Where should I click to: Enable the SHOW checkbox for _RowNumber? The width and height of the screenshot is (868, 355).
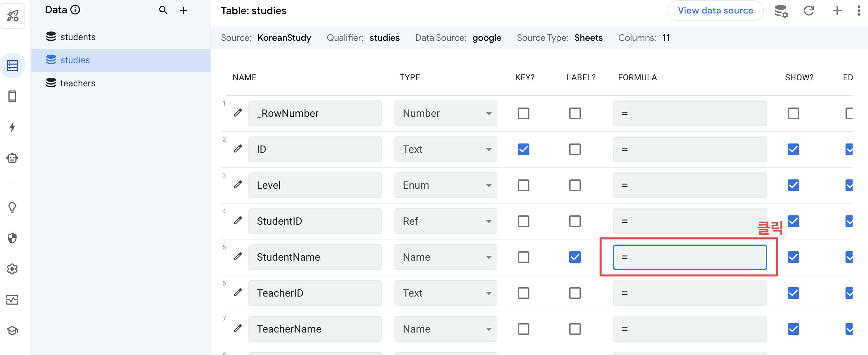click(x=793, y=113)
